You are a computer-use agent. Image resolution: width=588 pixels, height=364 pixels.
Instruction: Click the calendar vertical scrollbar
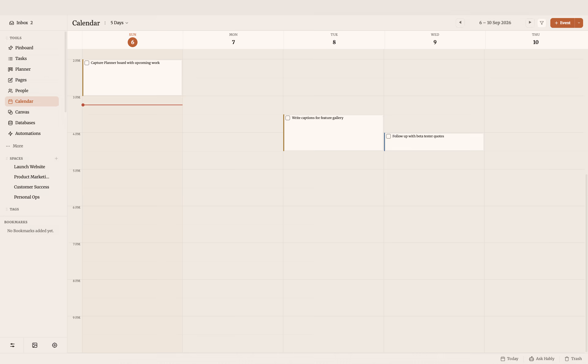(x=586, y=263)
